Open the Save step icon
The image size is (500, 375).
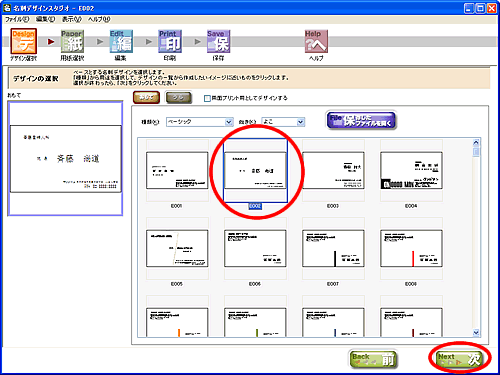(218, 41)
